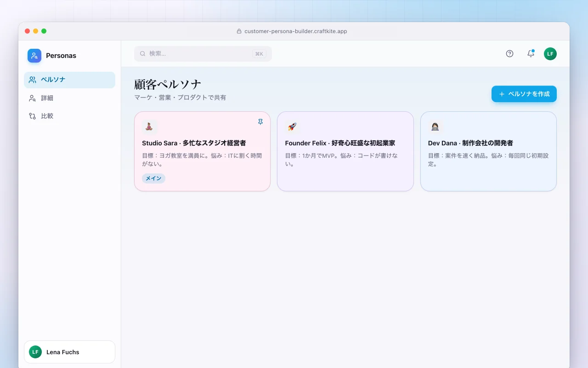Open 詳細 in the sidebar
This screenshot has height=368, width=588.
(x=69, y=98)
